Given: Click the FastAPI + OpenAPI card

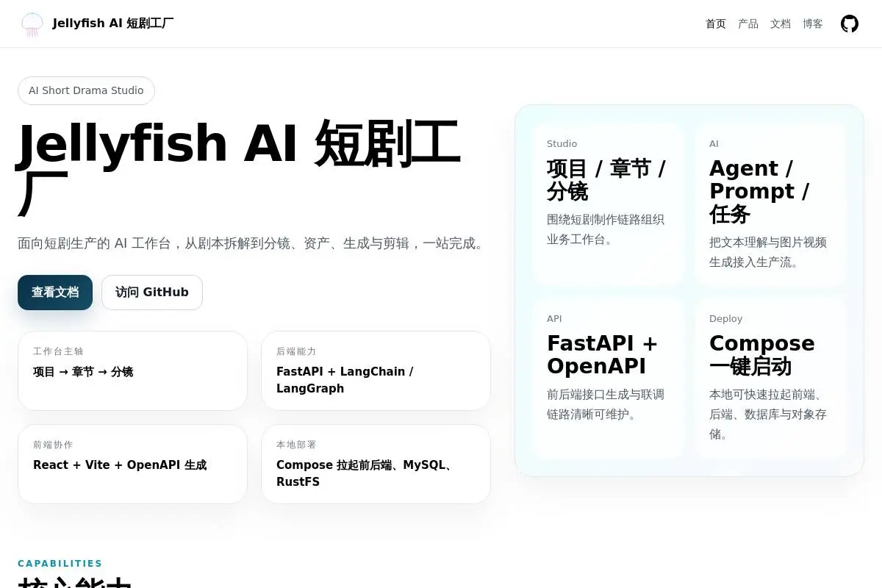Looking at the screenshot, I should 608,379.
